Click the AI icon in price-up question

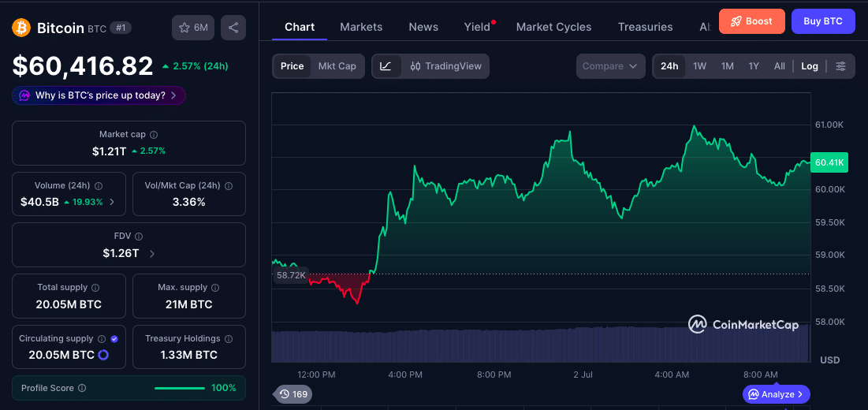pos(24,95)
